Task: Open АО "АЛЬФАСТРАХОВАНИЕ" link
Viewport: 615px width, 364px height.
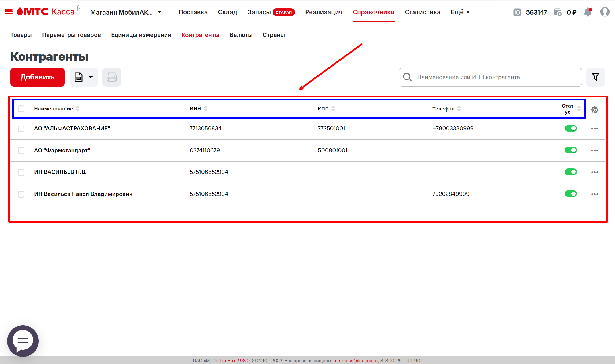Action: click(x=72, y=128)
